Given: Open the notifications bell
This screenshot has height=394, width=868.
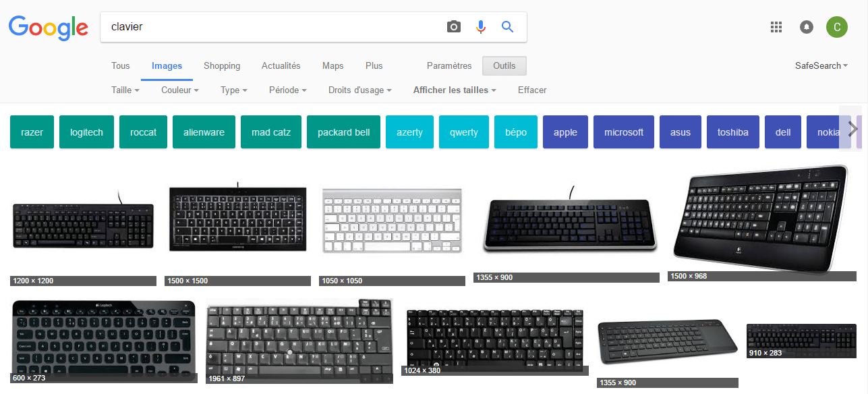Looking at the screenshot, I should click(806, 27).
